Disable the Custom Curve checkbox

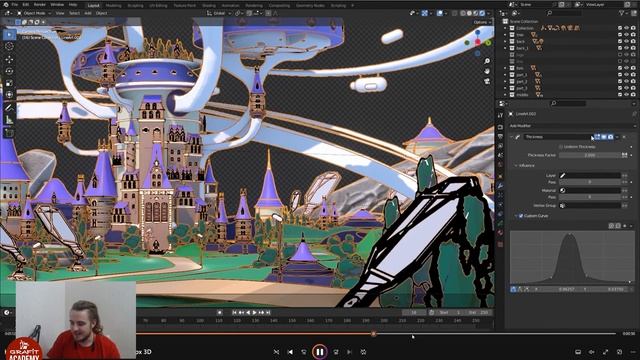tap(520, 216)
